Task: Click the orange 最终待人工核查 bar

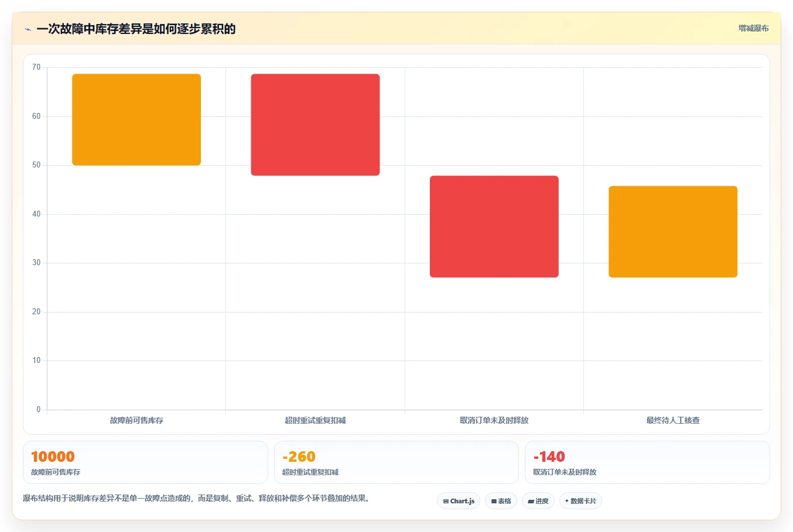Action: click(673, 232)
